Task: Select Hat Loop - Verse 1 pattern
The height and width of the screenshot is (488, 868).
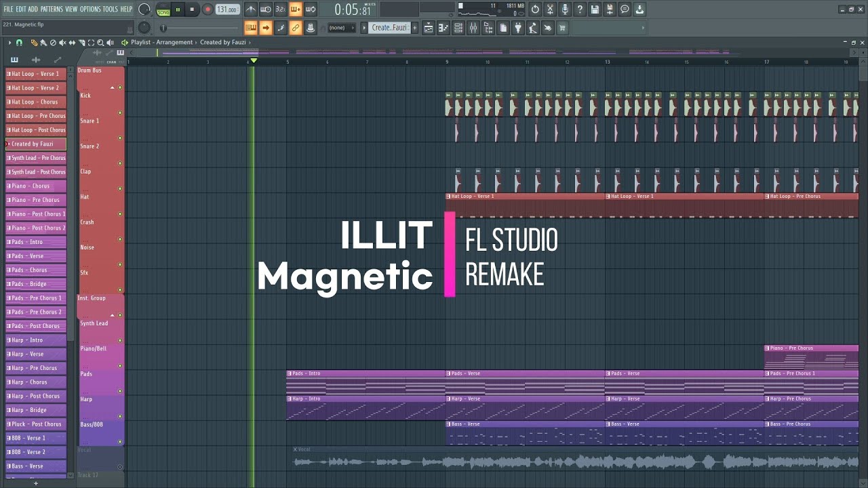Action: point(36,74)
